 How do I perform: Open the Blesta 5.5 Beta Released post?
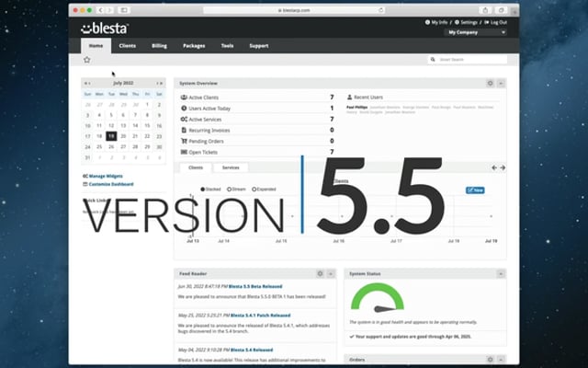pyautogui.click(x=255, y=286)
